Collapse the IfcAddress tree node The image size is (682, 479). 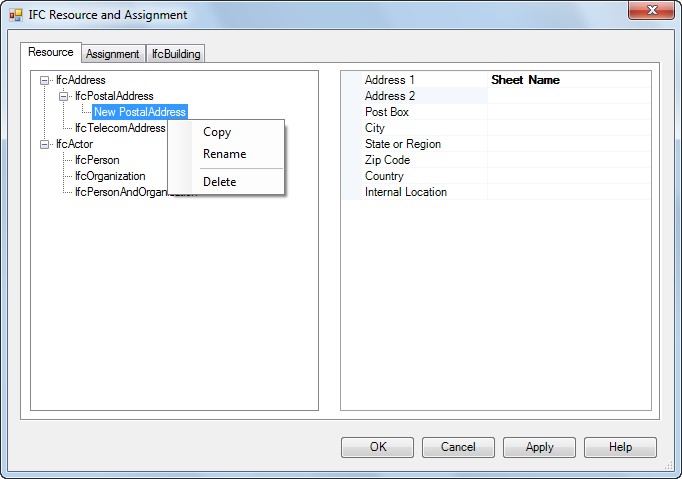[44, 80]
